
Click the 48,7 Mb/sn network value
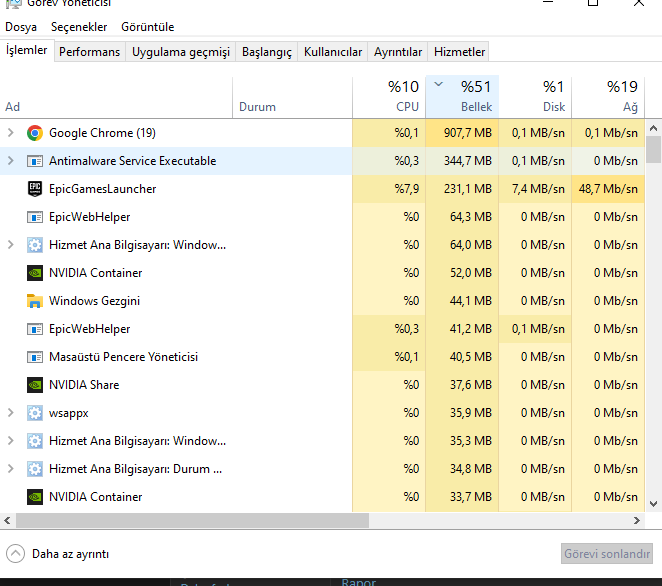608,189
